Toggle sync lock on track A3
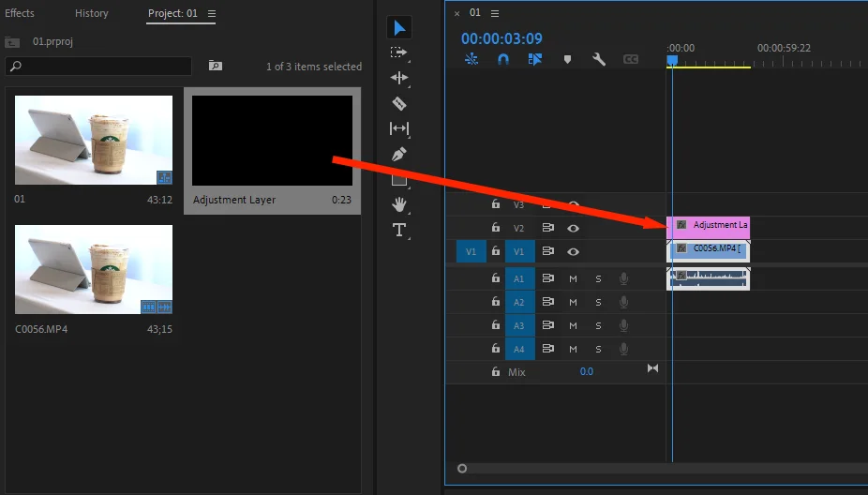868x495 pixels. tap(548, 325)
